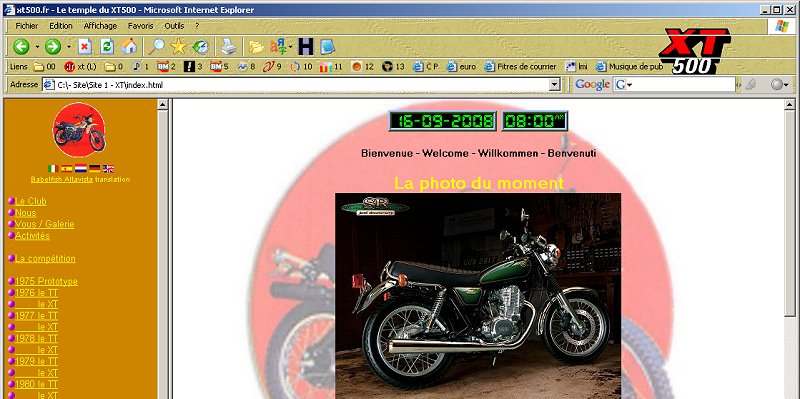Go back with the green Back arrow
Viewport: 800px width, 399px height.
click(x=21, y=47)
